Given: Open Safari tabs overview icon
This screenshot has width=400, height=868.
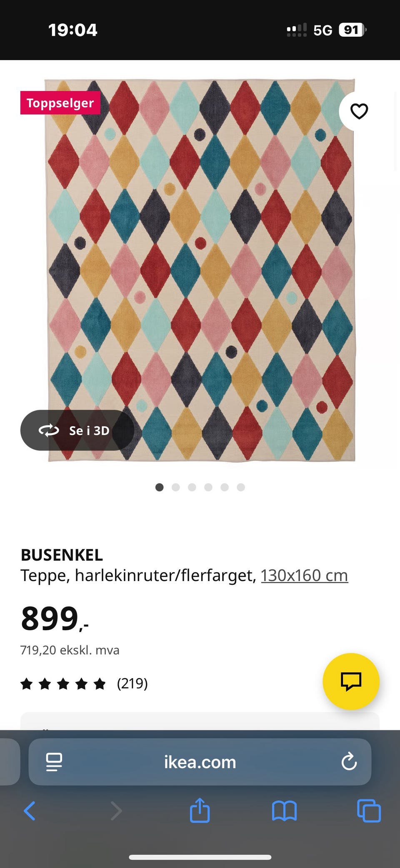Looking at the screenshot, I should (x=369, y=811).
